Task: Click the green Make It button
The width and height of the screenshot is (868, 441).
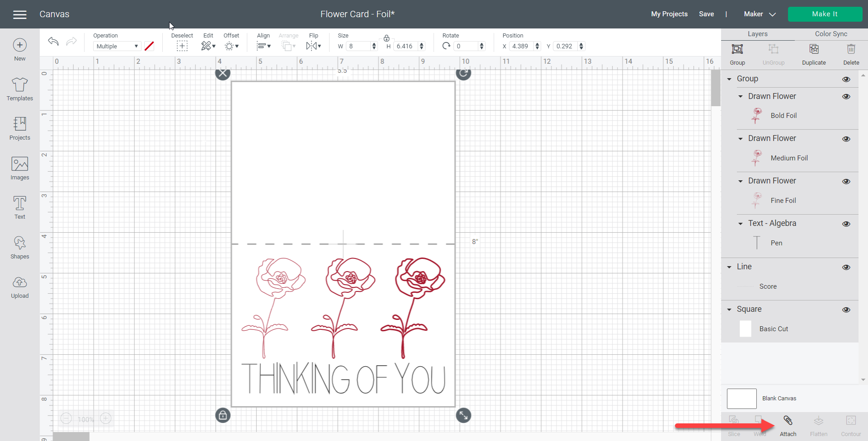Action: (x=825, y=14)
